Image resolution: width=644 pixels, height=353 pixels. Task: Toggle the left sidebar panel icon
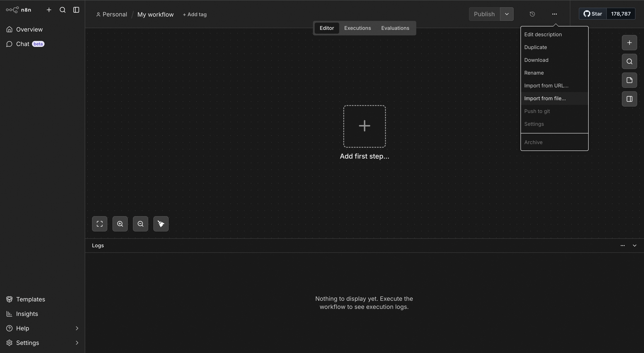pyautogui.click(x=76, y=10)
